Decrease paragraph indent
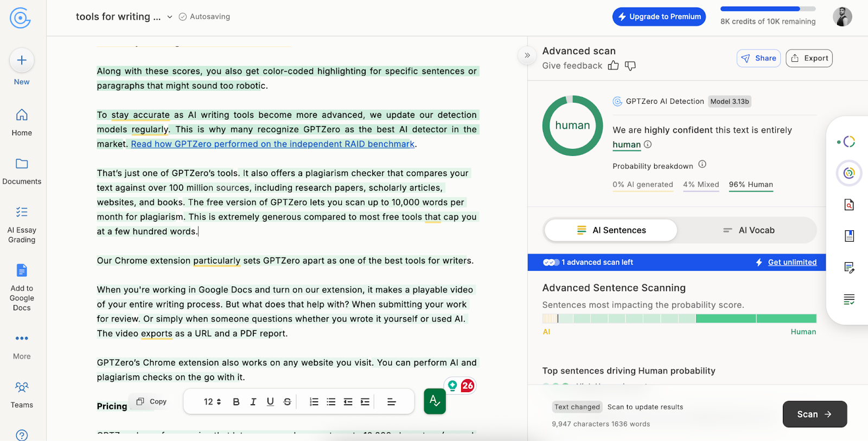 pos(348,402)
